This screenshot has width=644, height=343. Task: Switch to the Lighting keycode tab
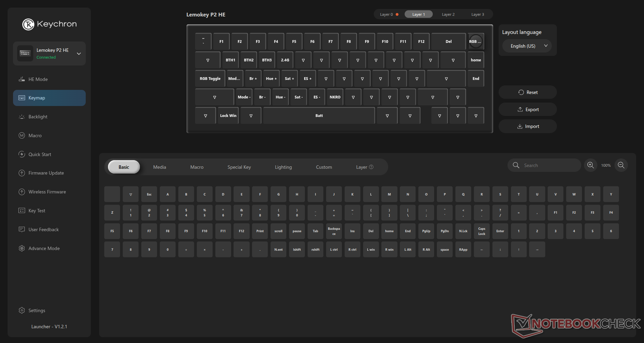pos(283,167)
